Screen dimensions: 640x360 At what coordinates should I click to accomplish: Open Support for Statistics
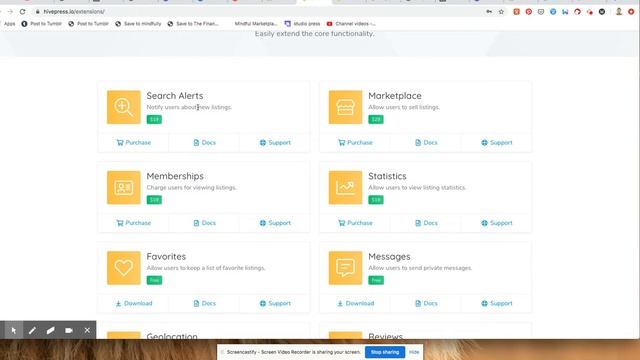pos(497,223)
